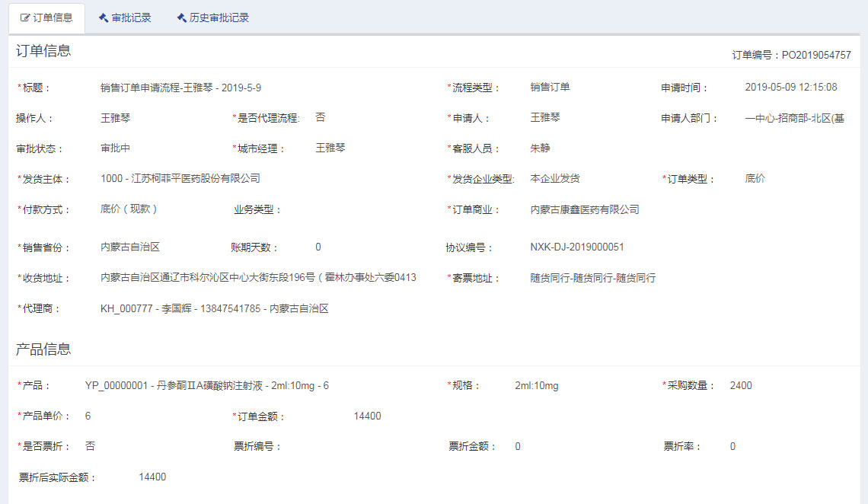Click the 票折率 value 0
This screenshot has height=504, width=868.
732,446
